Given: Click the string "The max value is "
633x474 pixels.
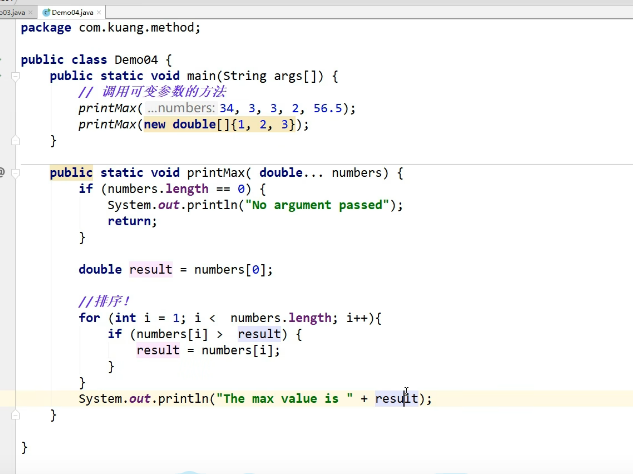Looking at the screenshot, I should point(285,399).
